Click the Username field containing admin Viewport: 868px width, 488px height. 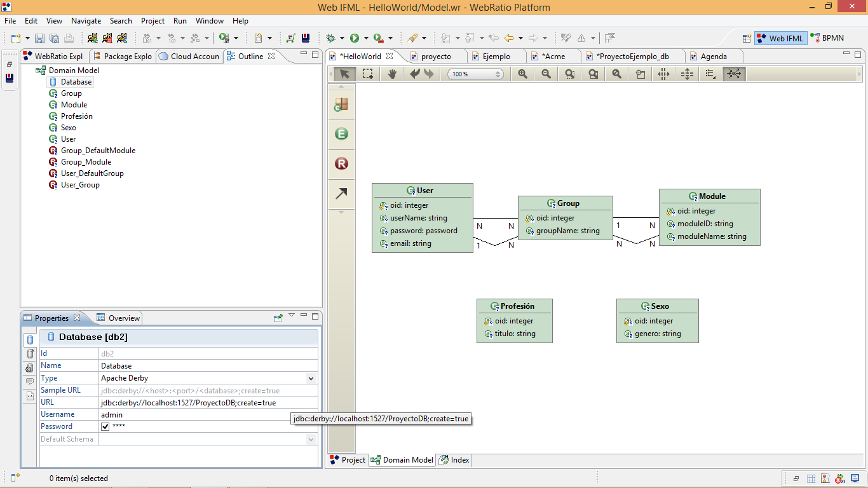tap(208, 415)
